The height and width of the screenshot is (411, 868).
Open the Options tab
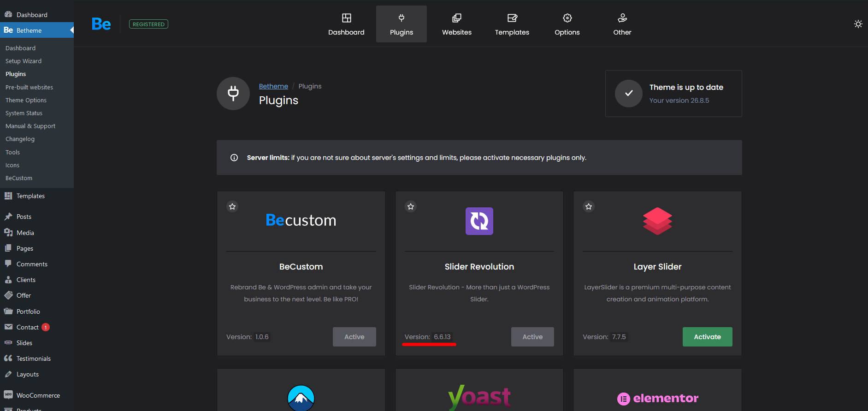click(567, 24)
